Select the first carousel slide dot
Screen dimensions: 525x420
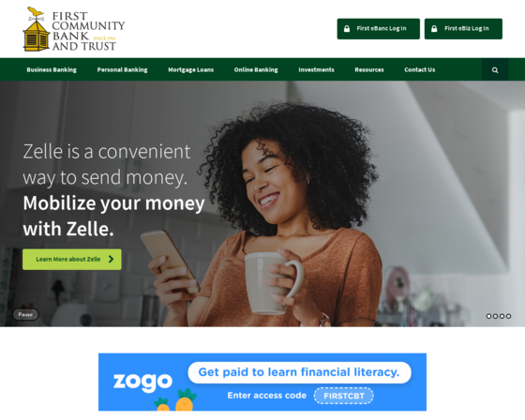click(x=488, y=316)
